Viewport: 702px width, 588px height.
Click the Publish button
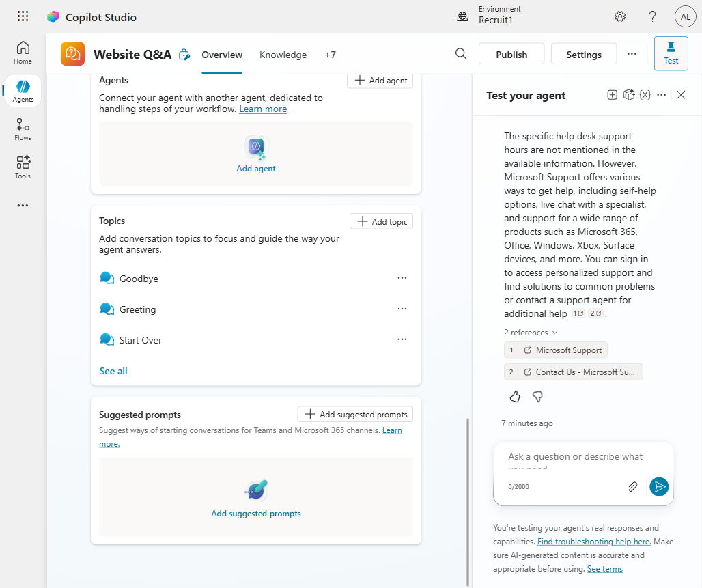point(511,54)
